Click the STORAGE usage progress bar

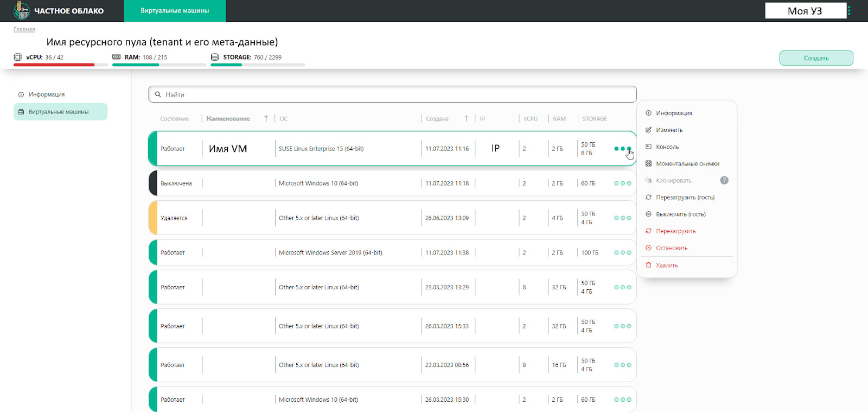click(258, 65)
